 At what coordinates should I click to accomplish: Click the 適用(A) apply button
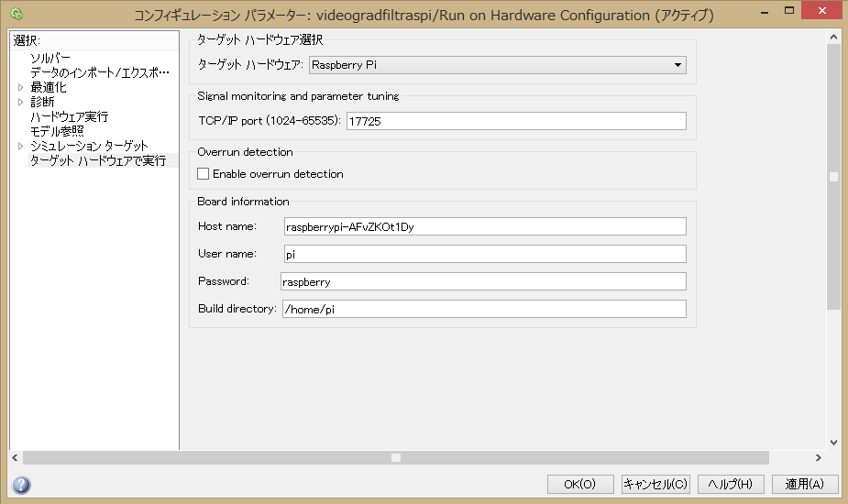point(804,484)
